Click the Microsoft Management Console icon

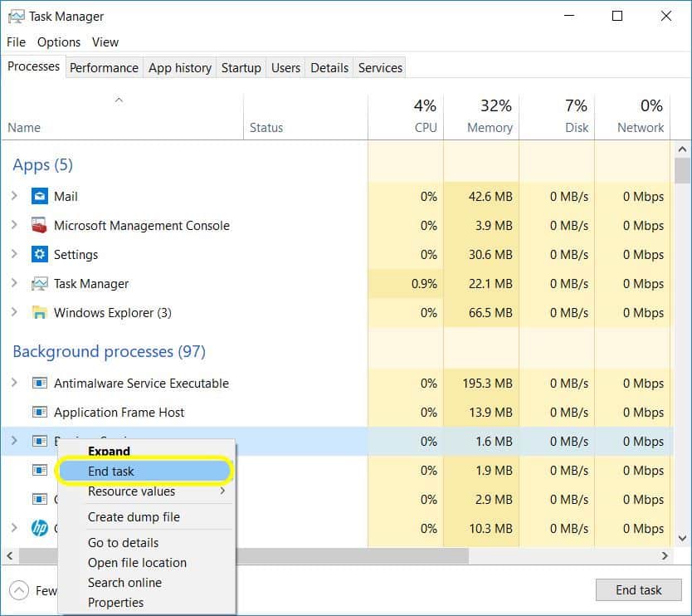click(x=39, y=226)
